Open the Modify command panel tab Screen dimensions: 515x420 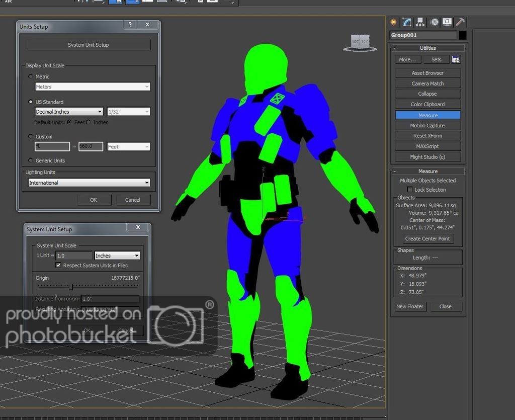(x=406, y=22)
